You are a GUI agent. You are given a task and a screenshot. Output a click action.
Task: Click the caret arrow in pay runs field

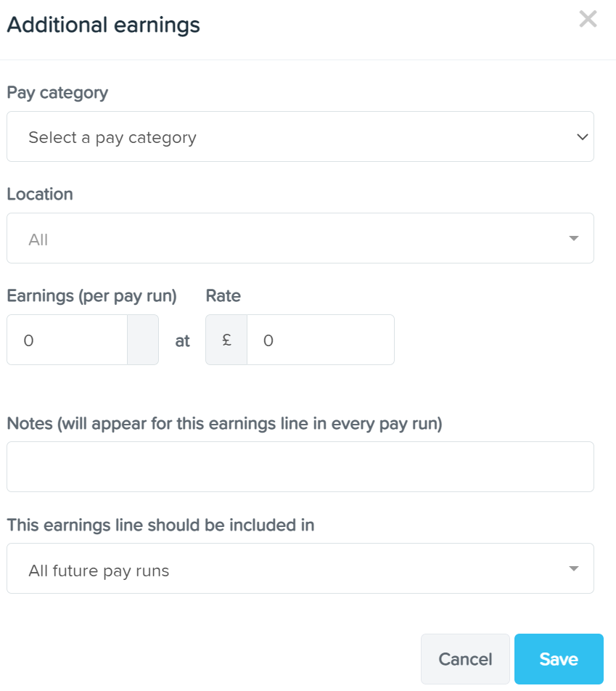(x=574, y=568)
